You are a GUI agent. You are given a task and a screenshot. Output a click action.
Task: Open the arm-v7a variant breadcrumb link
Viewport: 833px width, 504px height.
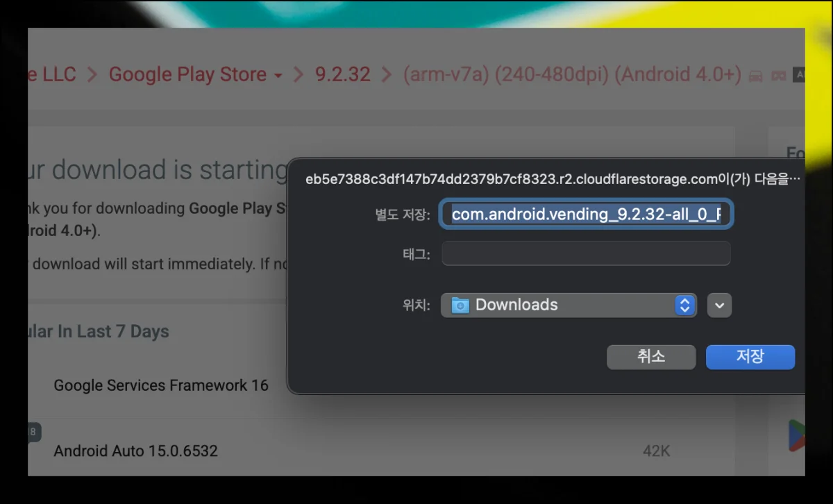point(573,74)
